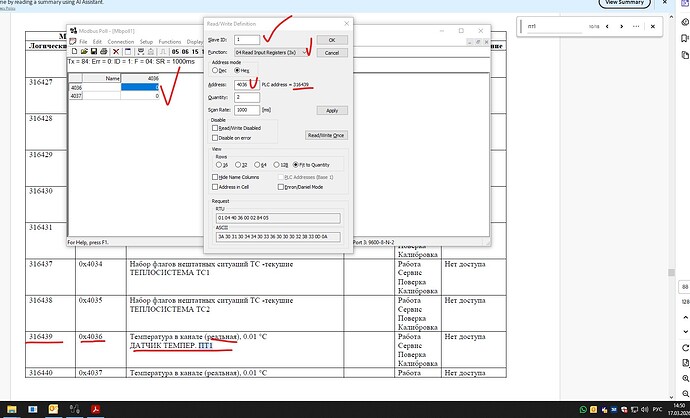Select 16 rows radio option
This screenshot has width=690, height=418.
click(x=219, y=165)
